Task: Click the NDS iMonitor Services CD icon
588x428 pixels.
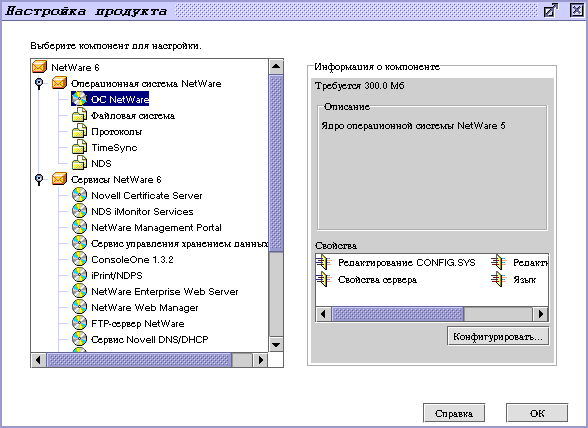Action: [79, 211]
